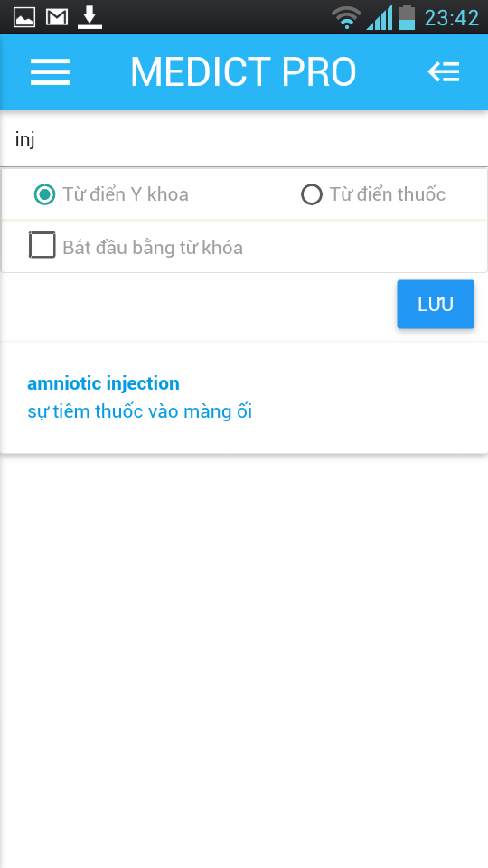Select the Từ điển thuốc radio button
Image resolution: width=488 pixels, height=868 pixels.
click(x=312, y=195)
